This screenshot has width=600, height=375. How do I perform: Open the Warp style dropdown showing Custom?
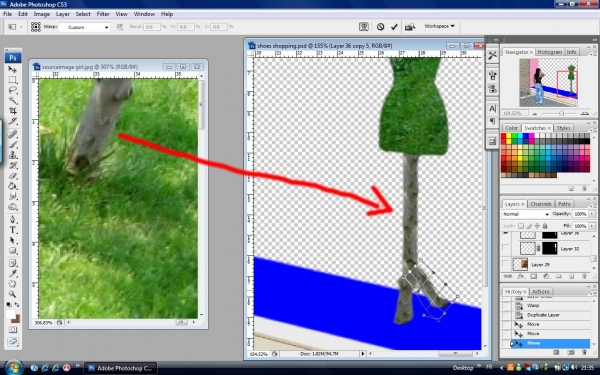pyautogui.click(x=85, y=27)
